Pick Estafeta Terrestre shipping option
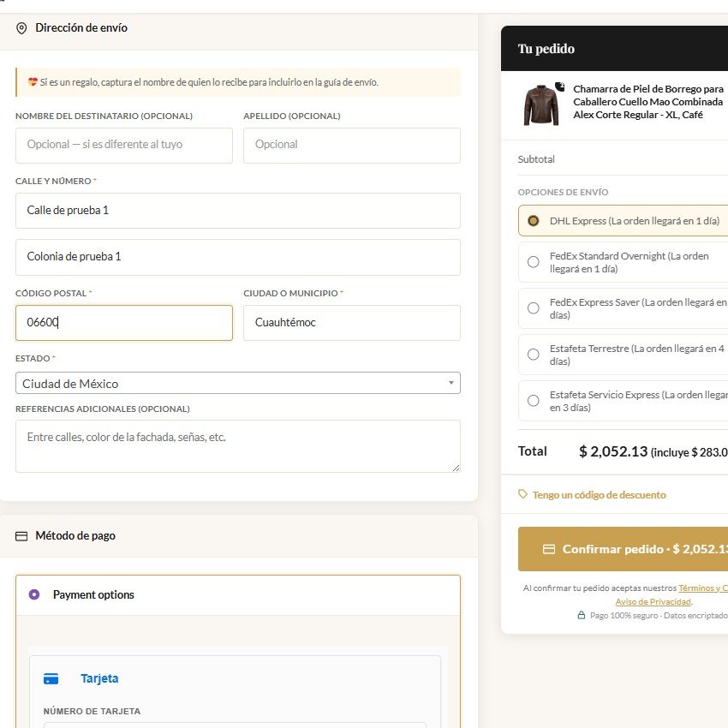728x728 pixels. pos(534,355)
